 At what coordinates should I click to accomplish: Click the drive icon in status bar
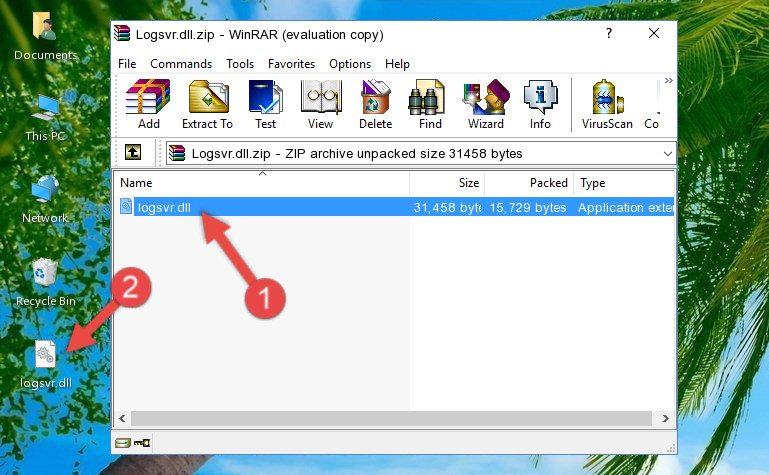pyautogui.click(x=123, y=443)
